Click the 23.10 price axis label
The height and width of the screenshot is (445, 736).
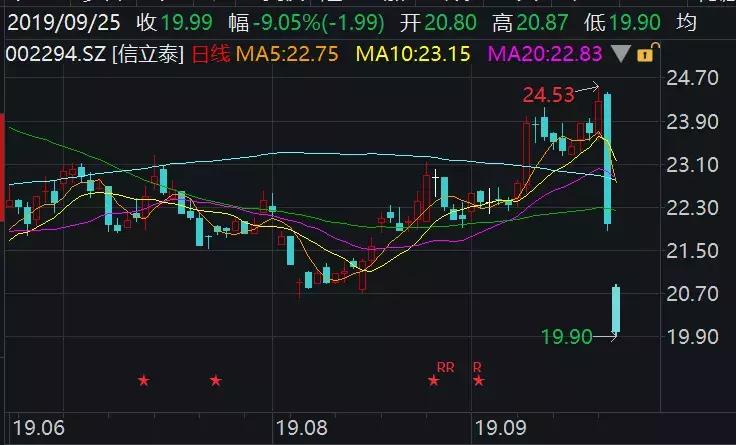coord(692,165)
